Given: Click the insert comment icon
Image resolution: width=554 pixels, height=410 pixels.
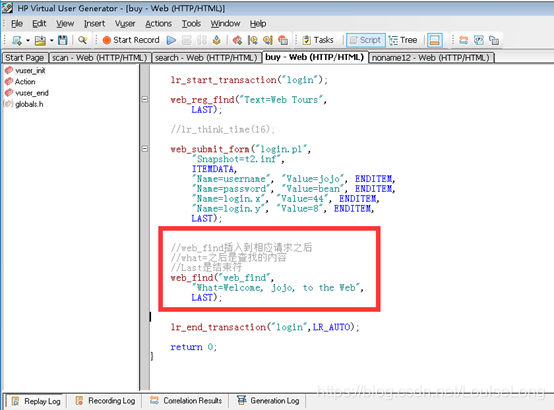Looking at the screenshot, I should [x=283, y=40].
